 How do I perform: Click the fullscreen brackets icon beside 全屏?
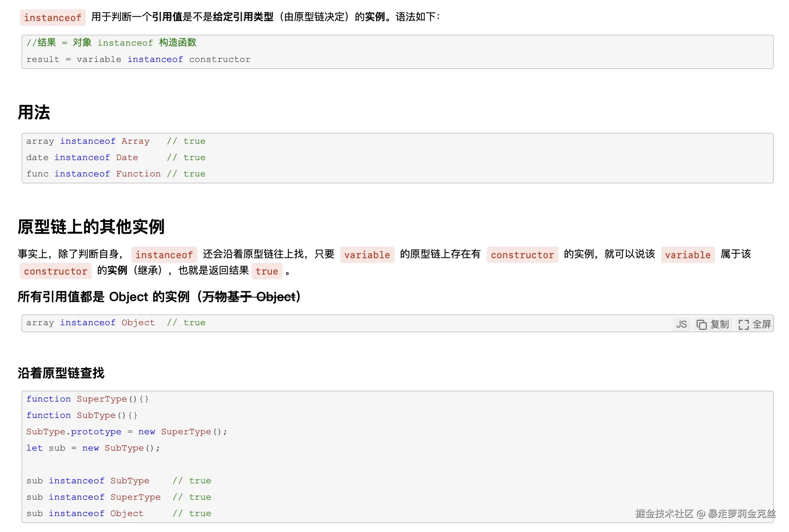pos(743,324)
